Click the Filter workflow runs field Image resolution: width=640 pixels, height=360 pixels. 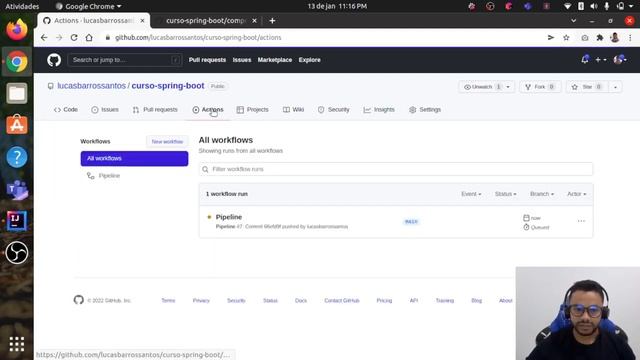click(x=396, y=169)
